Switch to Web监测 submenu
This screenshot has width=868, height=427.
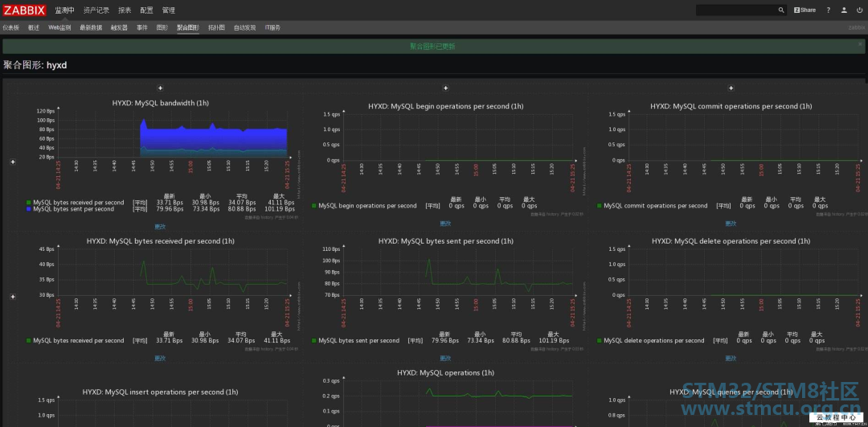tap(59, 27)
